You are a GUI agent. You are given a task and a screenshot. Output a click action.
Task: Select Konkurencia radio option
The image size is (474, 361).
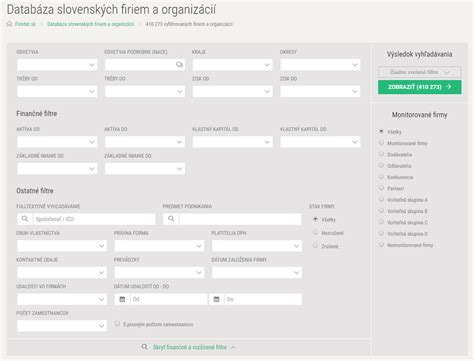pos(381,177)
